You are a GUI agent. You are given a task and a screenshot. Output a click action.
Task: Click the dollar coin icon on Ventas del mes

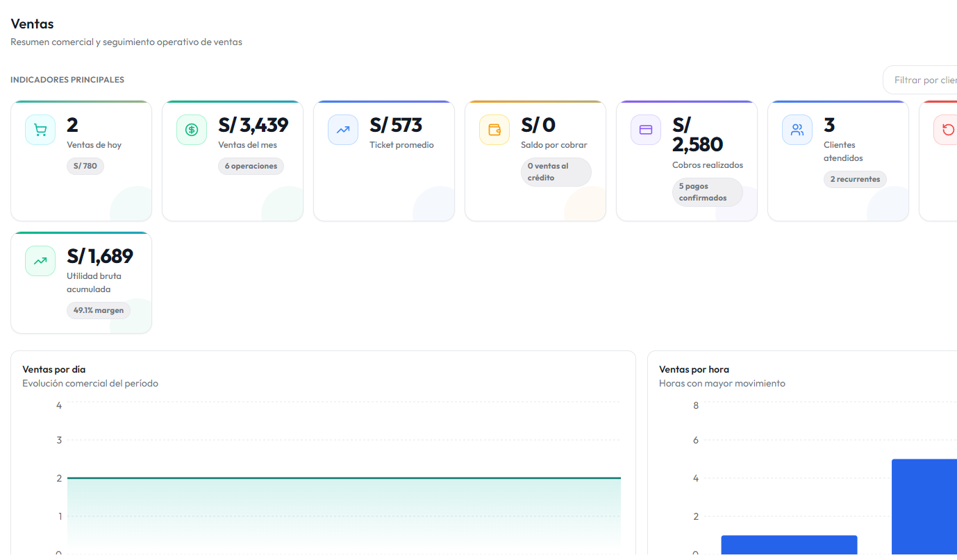click(192, 130)
